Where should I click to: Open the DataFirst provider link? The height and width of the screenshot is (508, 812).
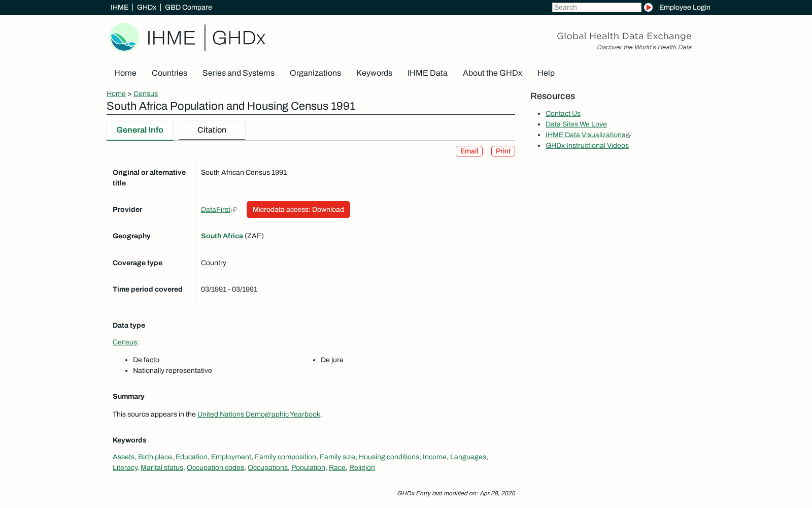[216, 209]
